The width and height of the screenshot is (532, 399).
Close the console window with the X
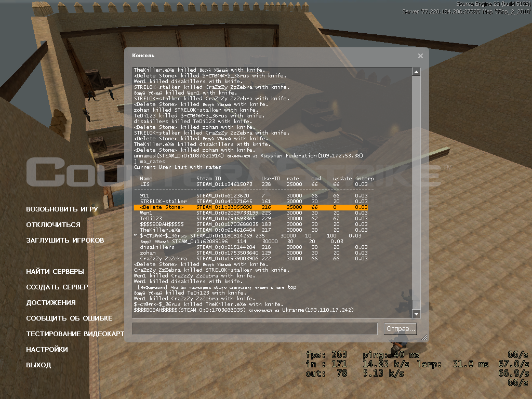420,56
